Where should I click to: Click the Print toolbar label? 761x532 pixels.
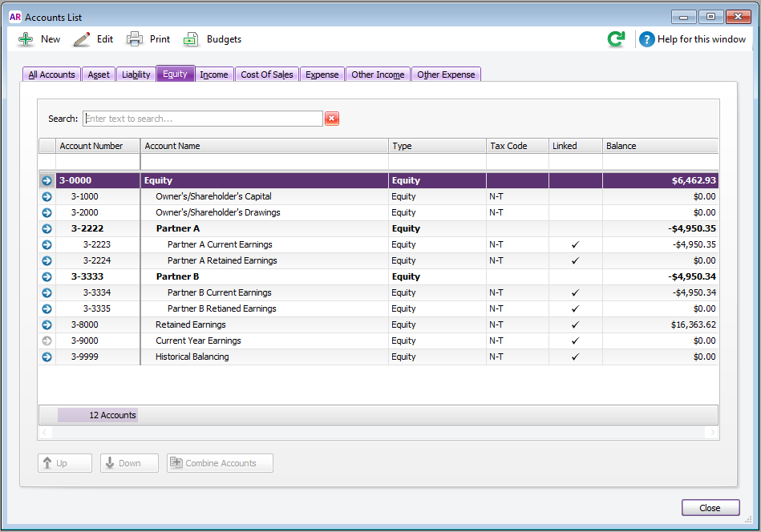[x=160, y=39]
